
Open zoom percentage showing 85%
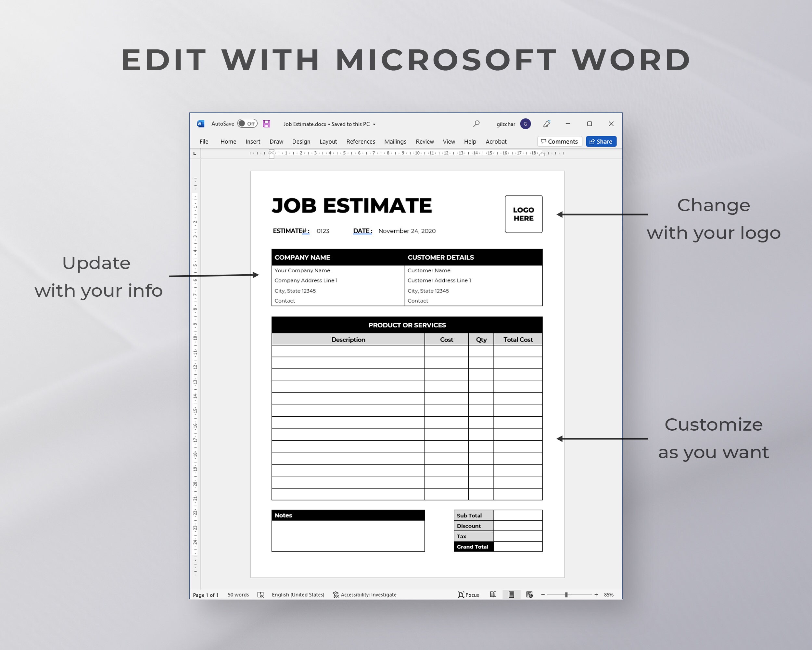pos(609,595)
